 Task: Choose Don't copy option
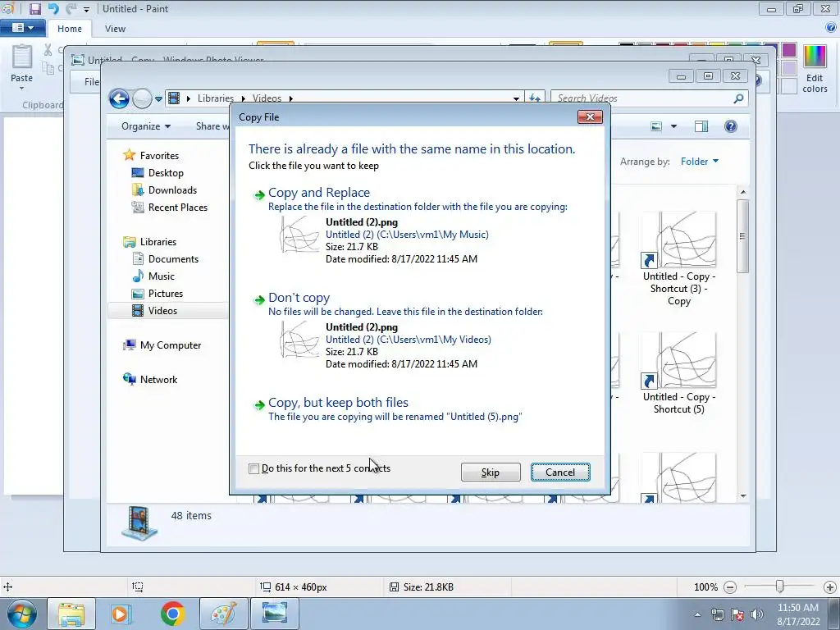pos(299,297)
